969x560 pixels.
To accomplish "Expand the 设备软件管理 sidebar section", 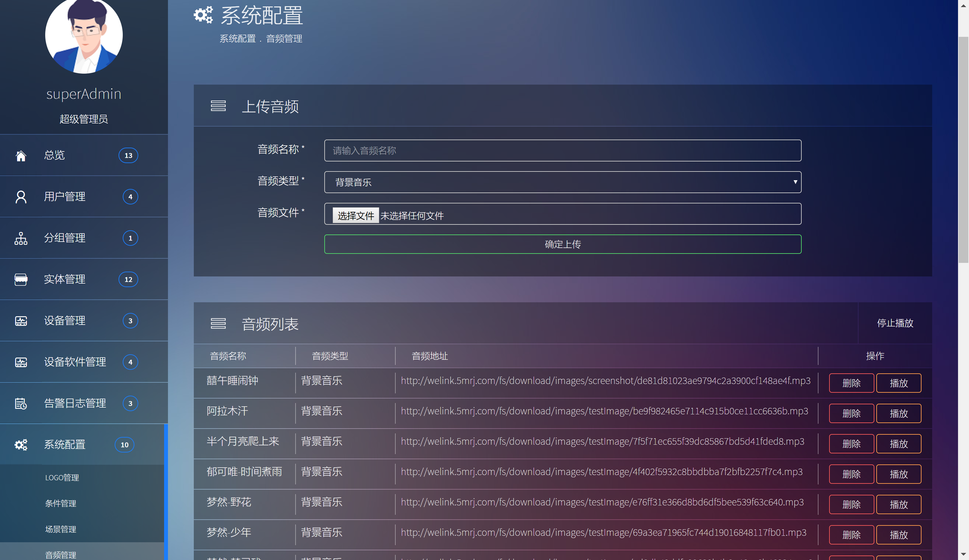I will [x=75, y=362].
